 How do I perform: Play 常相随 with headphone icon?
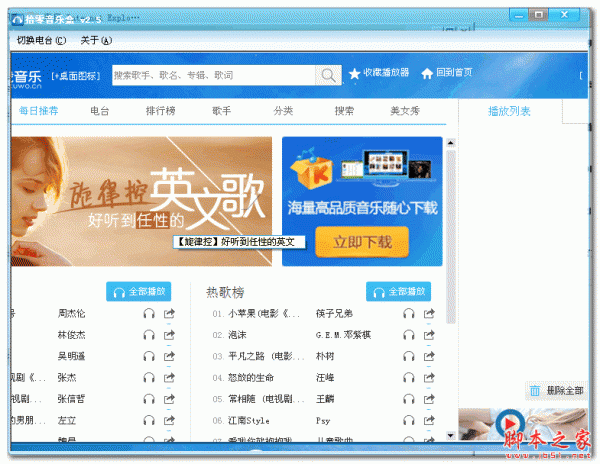[x=409, y=399]
